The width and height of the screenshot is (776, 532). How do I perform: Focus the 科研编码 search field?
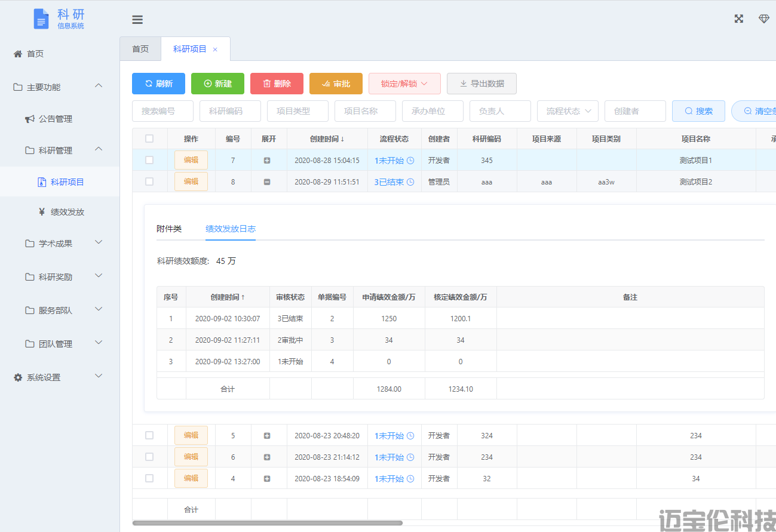pyautogui.click(x=230, y=111)
